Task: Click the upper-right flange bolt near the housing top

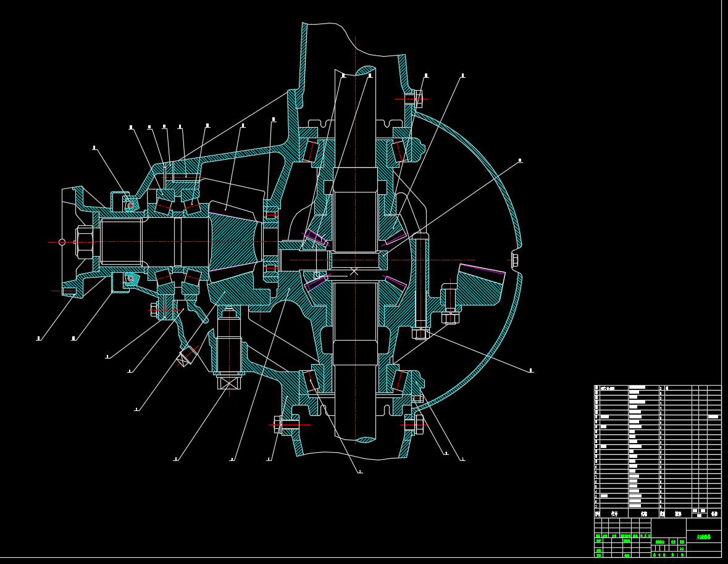Action: pyautogui.click(x=418, y=99)
